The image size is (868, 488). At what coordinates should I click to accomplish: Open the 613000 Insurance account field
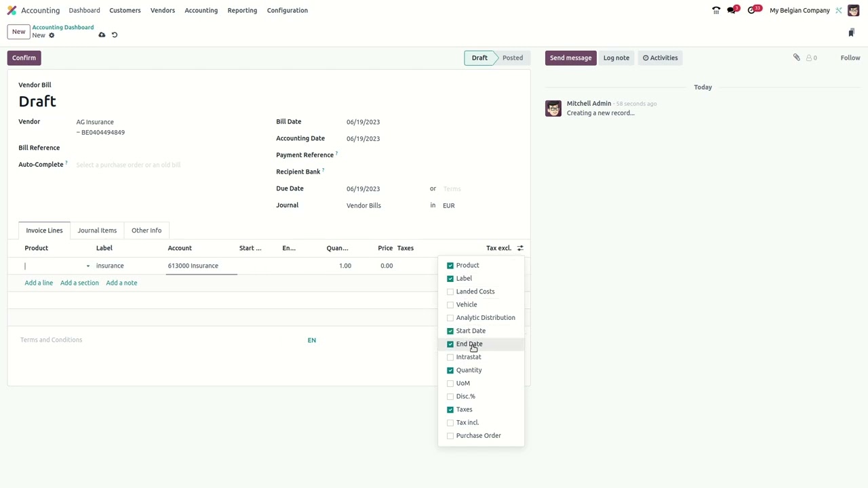pyautogui.click(x=201, y=266)
